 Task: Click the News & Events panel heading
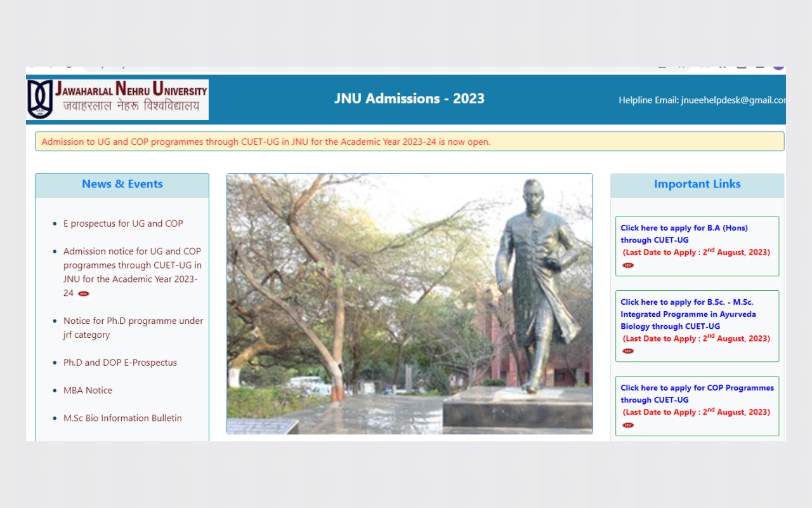(122, 184)
